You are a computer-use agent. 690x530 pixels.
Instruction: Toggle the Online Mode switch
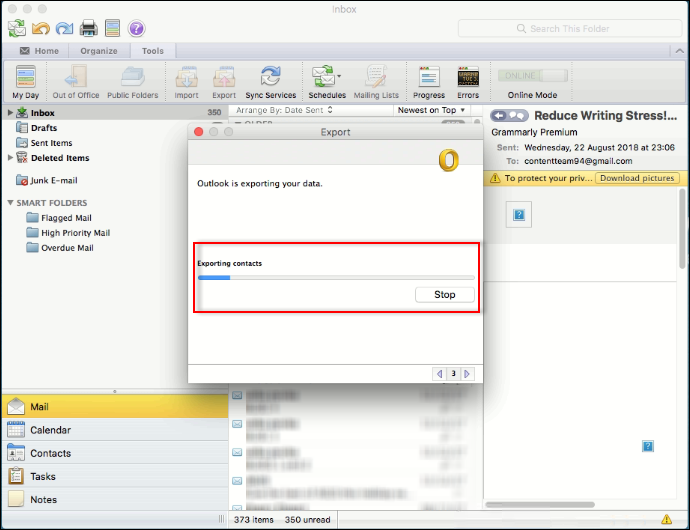tap(532, 76)
